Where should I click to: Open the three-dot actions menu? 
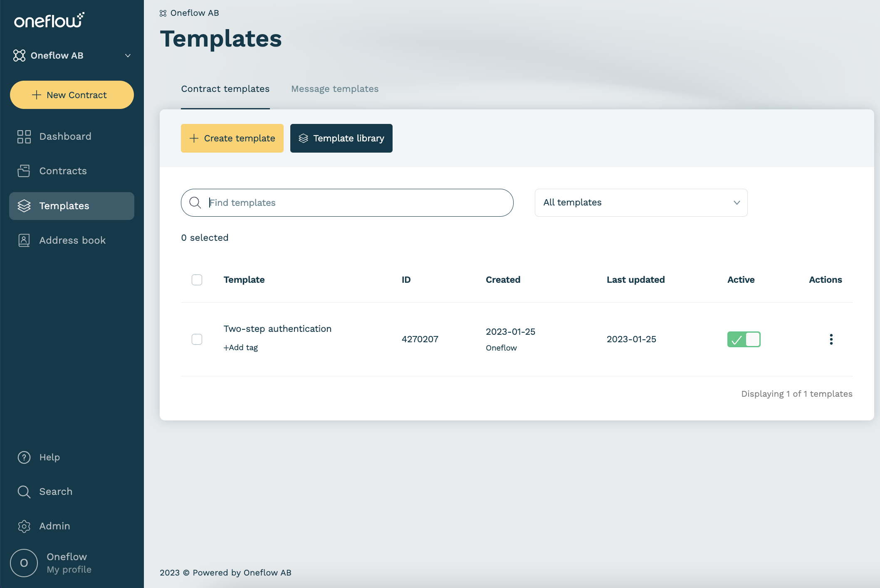click(831, 339)
